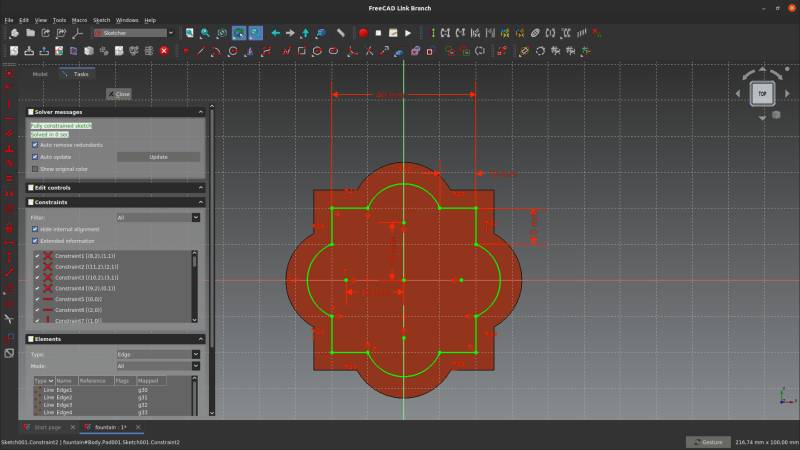The width and height of the screenshot is (800, 450).
Task: Select the create arc tool
Action: coord(215,51)
